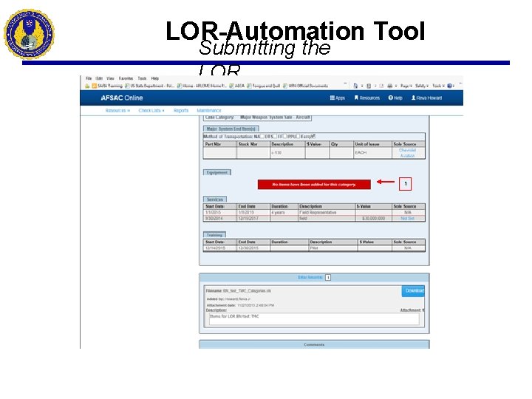Open the Apps grid in AFSAC header
Image resolution: width=532 pixels, height=399 pixels.
[x=337, y=98]
